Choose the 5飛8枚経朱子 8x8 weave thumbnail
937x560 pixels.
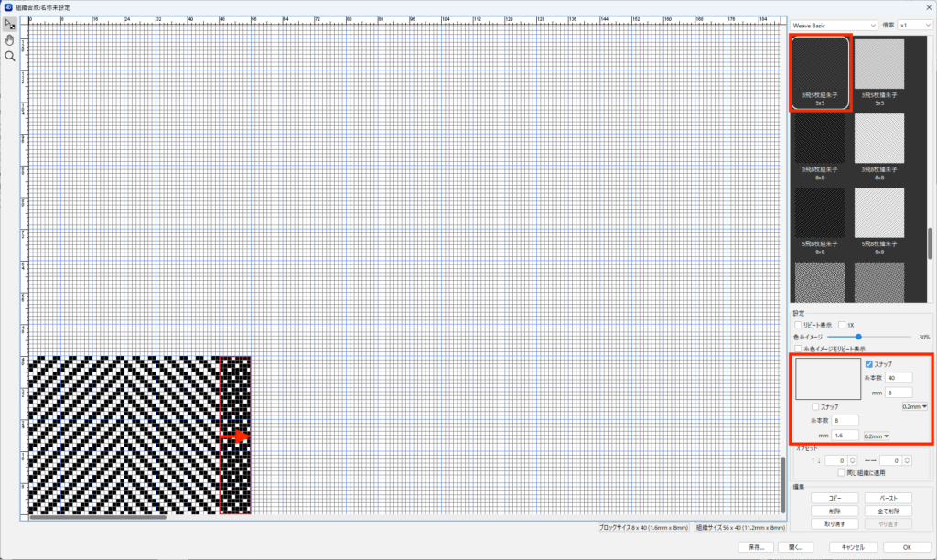pos(820,221)
